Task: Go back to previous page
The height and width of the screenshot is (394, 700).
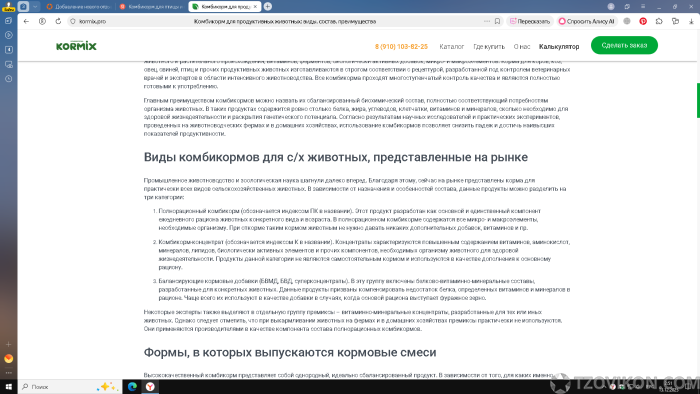Action: point(26,21)
